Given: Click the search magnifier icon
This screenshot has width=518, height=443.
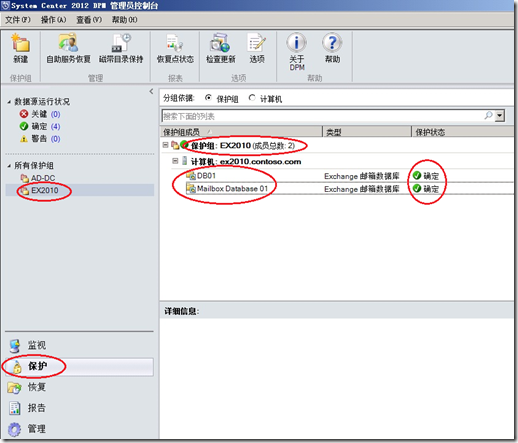Looking at the screenshot, I should [x=488, y=116].
